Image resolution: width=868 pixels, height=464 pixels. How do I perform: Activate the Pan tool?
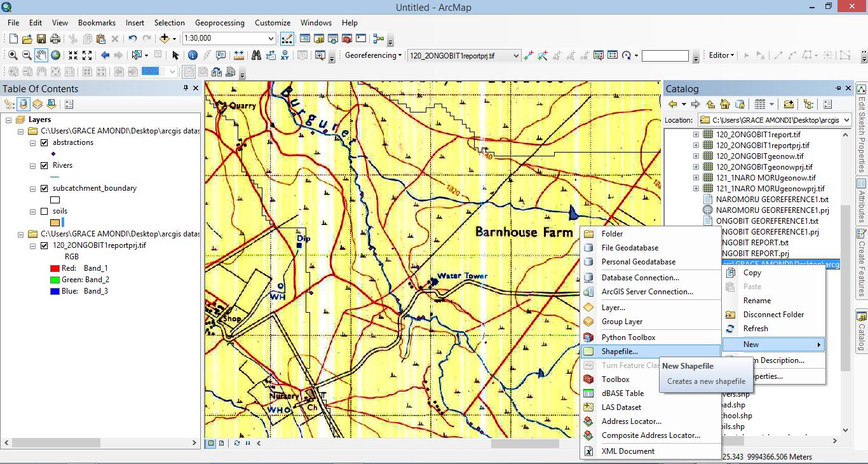tap(42, 55)
